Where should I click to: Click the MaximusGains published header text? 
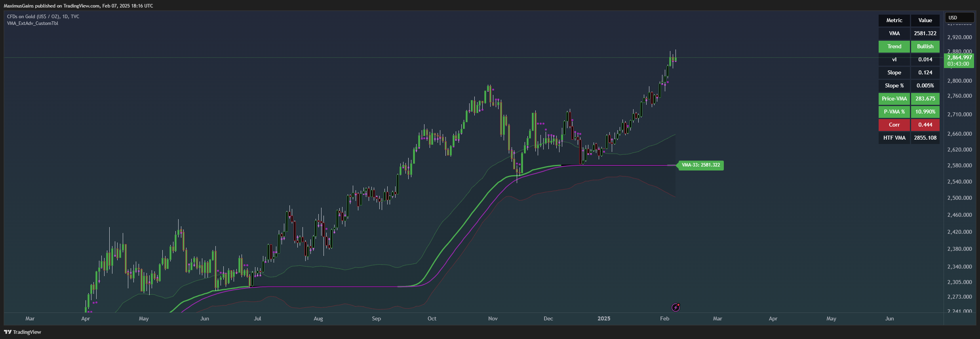[x=78, y=6]
